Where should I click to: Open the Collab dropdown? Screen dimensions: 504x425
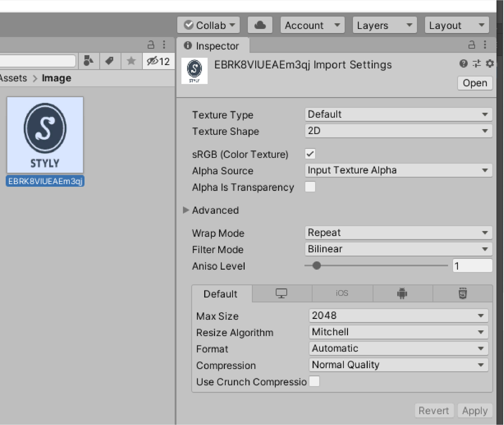tap(209, 25)
